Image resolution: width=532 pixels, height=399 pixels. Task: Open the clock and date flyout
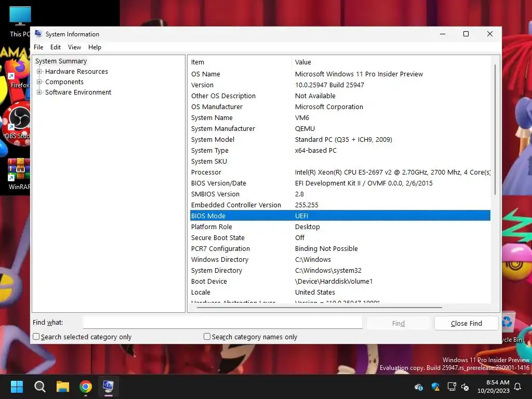click(x=494, y=387)
